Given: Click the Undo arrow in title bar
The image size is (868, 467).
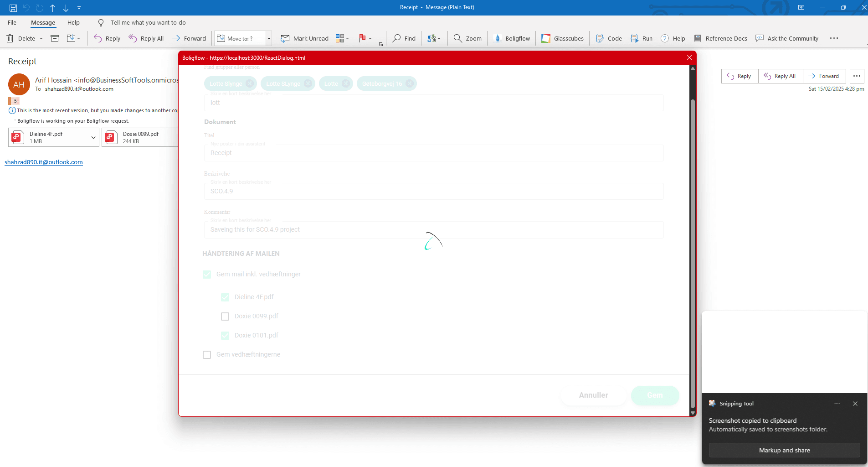Looking at the screenshot, I should [26, 8].
